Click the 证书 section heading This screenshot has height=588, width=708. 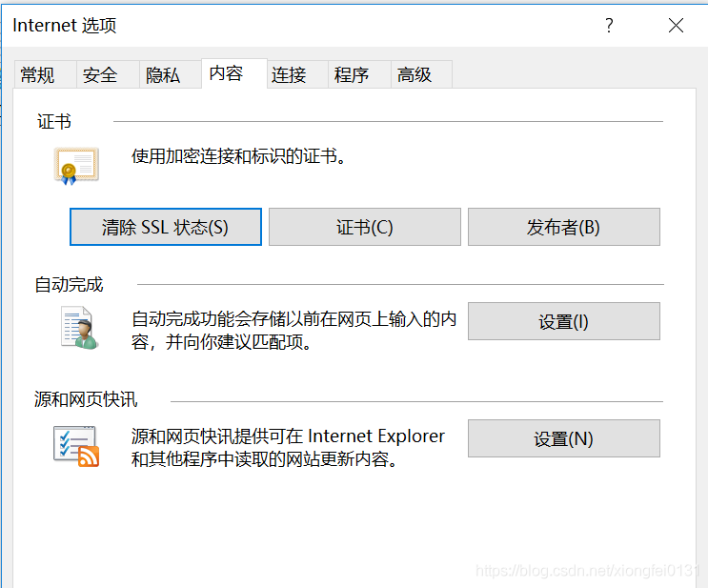coord(54,121)
